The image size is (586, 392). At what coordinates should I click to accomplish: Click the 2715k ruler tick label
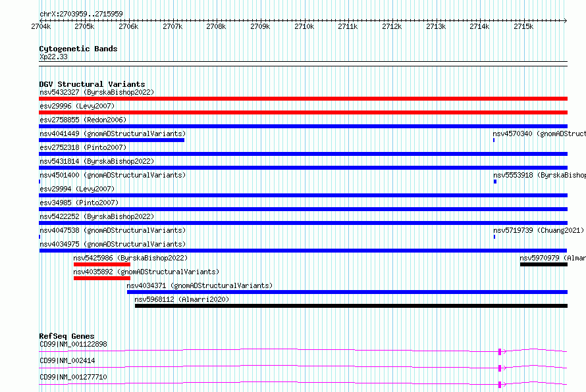click(x=523, y=26)
